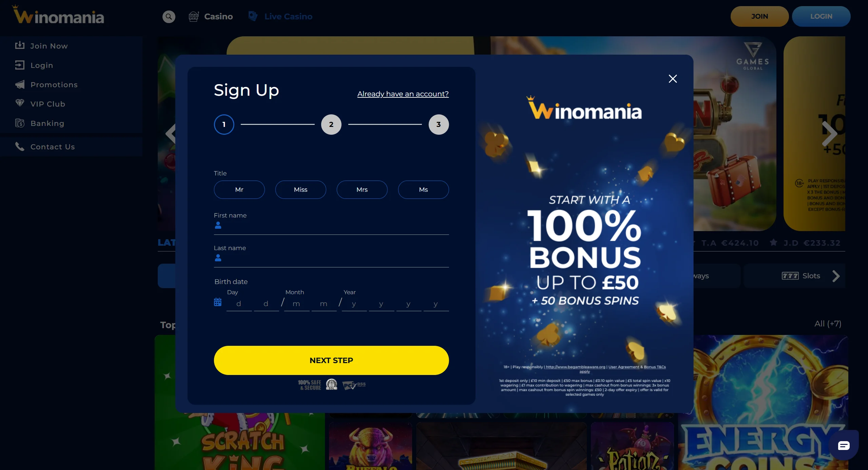
Task: Switch to Live Casino section
Action: [281, 17]
